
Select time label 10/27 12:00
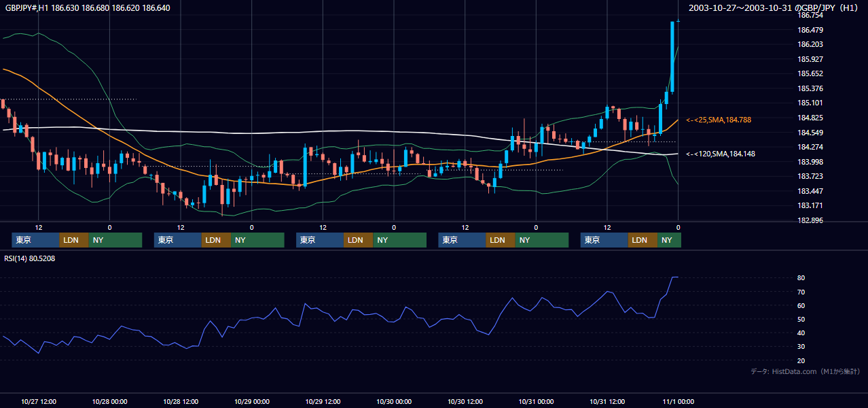(x=39, y=401)
